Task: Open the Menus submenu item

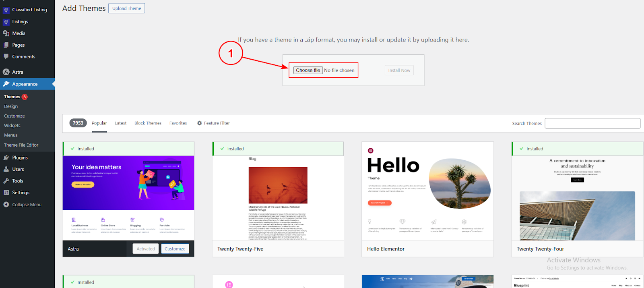Action: (x=11, y=135)
